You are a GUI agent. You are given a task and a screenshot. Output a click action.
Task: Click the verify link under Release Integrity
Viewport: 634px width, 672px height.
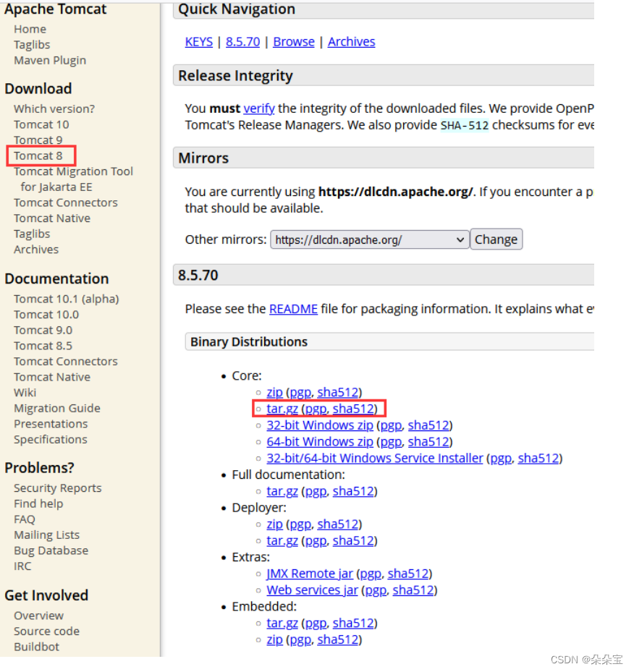point(259,109)
